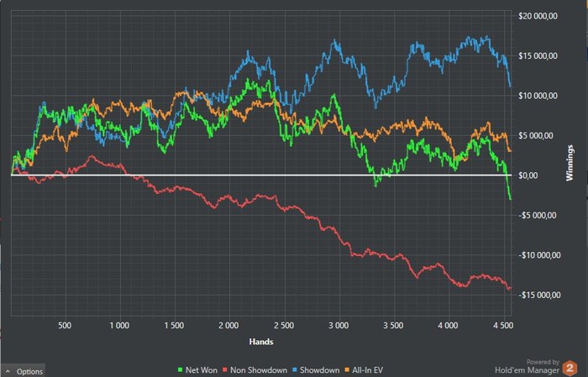Click the green Net Won swatch
Image resolution: width=588 pixels, height=377 pixels.
180,370
